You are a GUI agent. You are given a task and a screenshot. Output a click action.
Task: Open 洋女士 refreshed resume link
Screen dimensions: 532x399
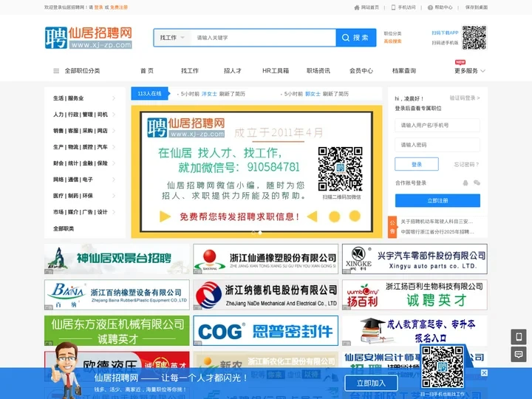click(209, 94)
